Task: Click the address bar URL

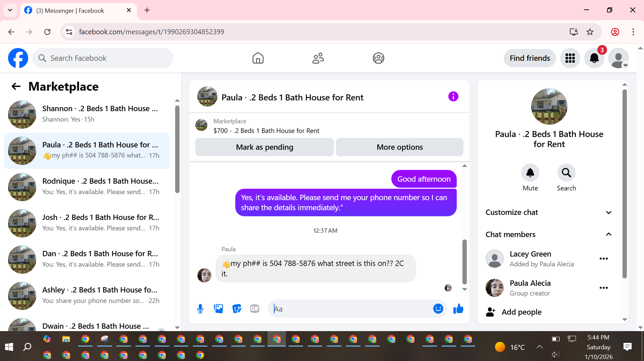Action: pos(151,32)
